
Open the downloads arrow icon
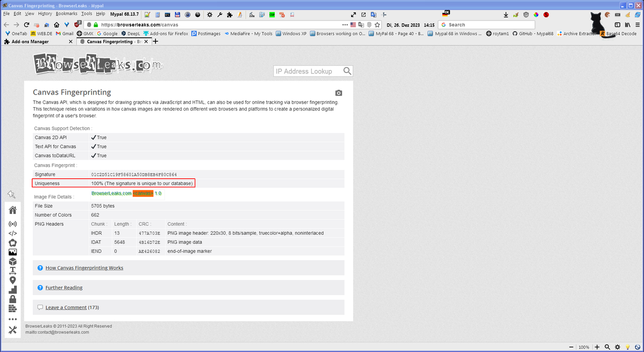[x=506, y=15]
